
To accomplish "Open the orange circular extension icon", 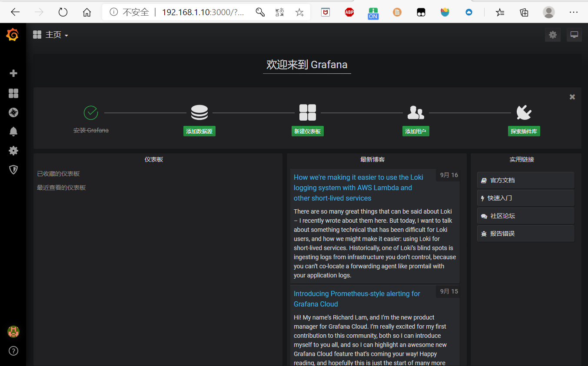I will [397, 12].
